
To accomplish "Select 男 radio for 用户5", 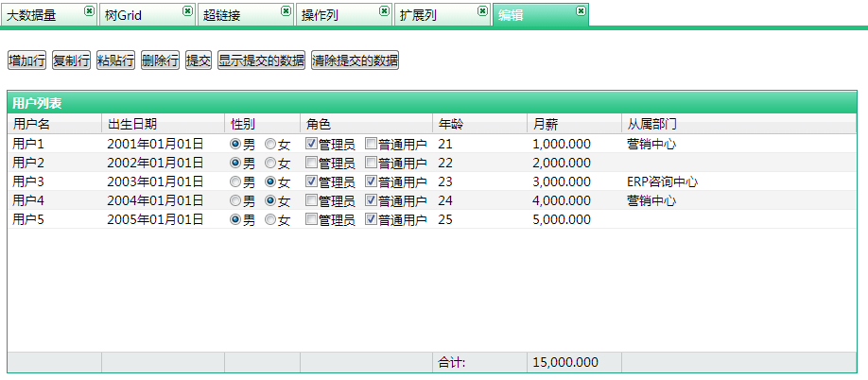I will [235, 219].
